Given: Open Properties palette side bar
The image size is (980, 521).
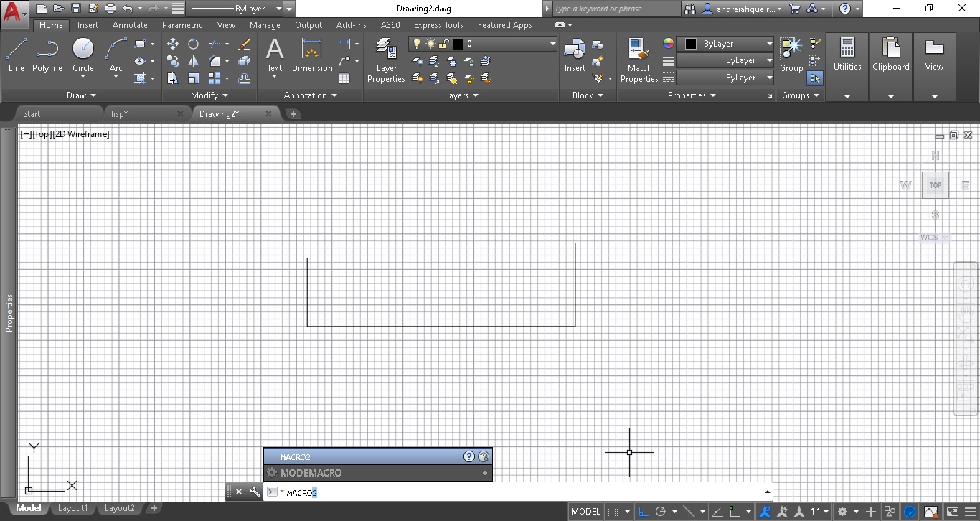Looking at the screenshot, I should coord(9,312).
